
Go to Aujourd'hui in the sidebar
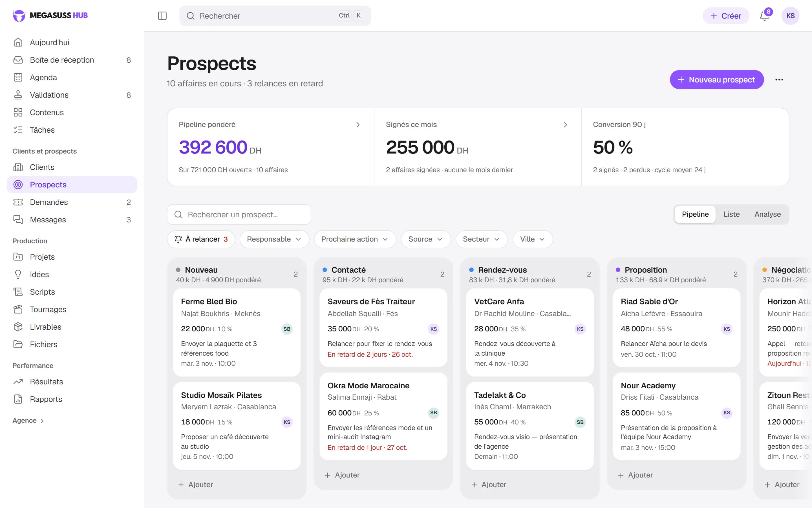(72, 42)
